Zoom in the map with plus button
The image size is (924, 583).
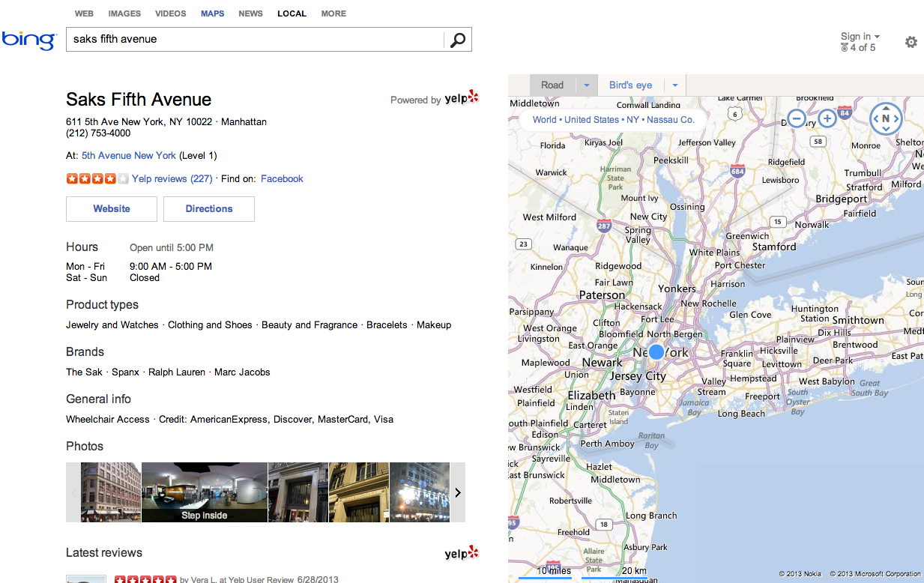pos(827,118)
